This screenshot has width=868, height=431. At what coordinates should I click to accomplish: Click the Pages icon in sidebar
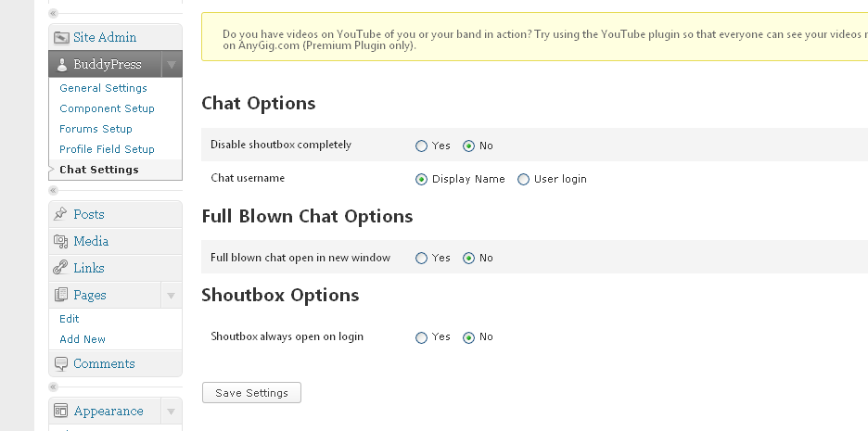coord(61,295)
